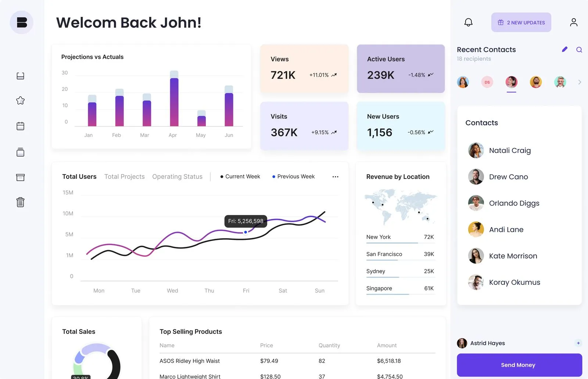Open the 2 NEW UPDATES button
588x379 pixels.
[x=521, y=22]
